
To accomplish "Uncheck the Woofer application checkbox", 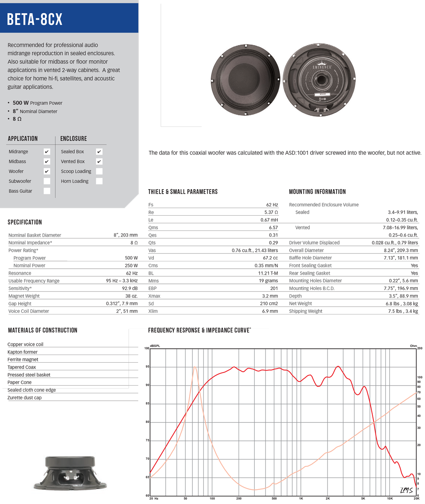I will click(x=47, y=171).
